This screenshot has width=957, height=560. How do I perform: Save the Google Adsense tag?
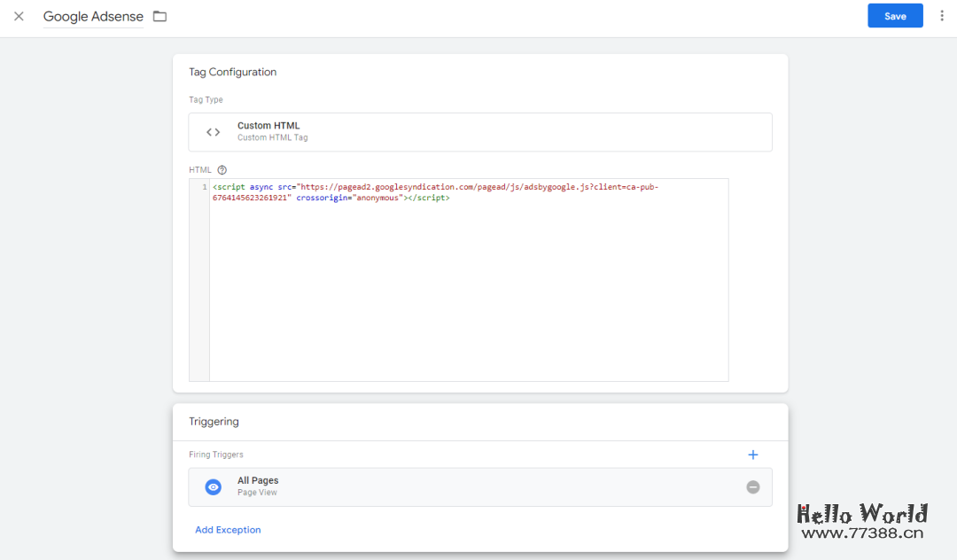point(895,15)
